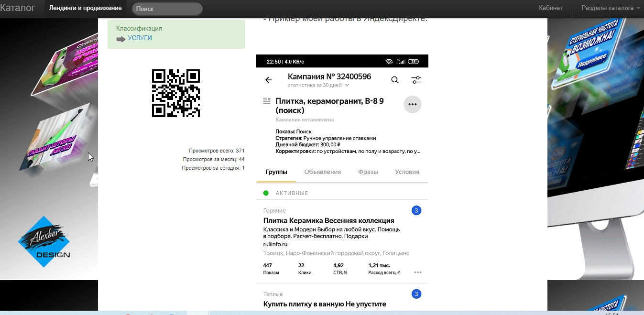The image size is (644, 315).
Task: Click the 4,92 CTR statistic
Action: tap(340, 269)
